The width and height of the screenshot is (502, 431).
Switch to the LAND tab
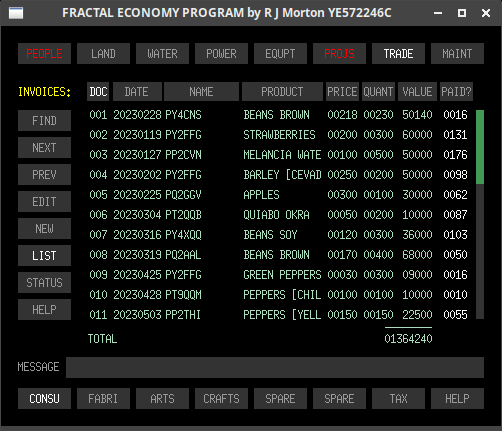(103, 53)
